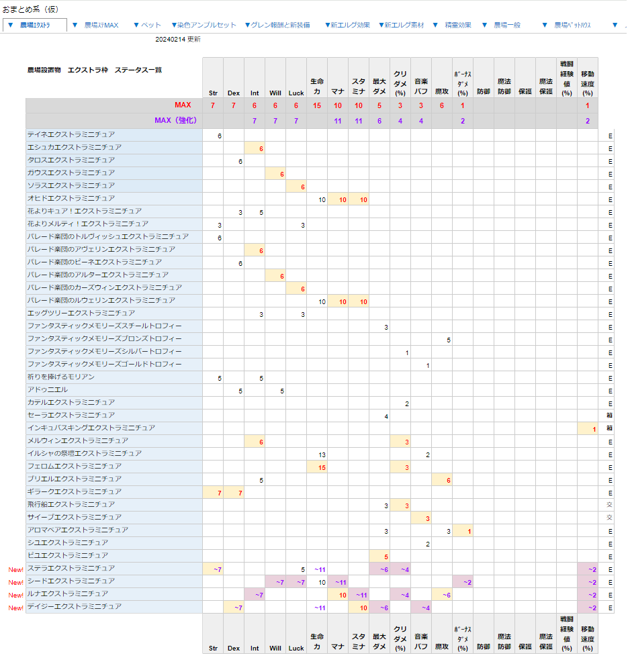
Task: Select the red MAX row label
Action: pyautogui.click(x=183, y=105)
